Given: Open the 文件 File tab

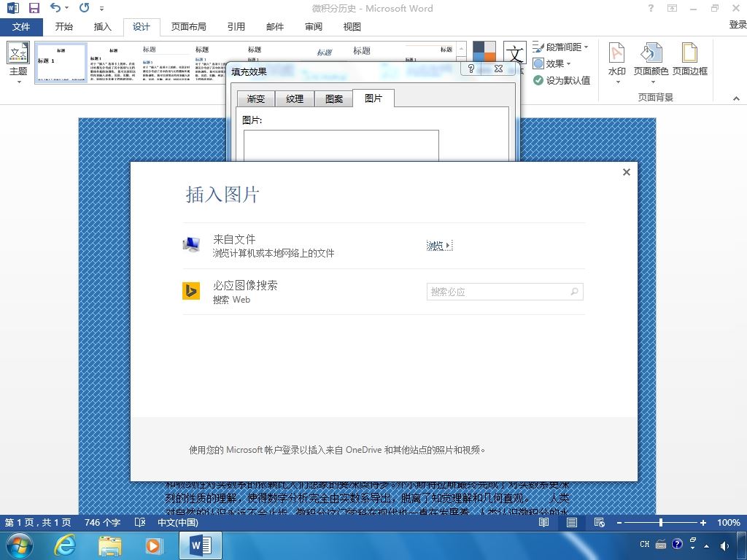Looking at the screenshot, I should (x=21, y=27).
